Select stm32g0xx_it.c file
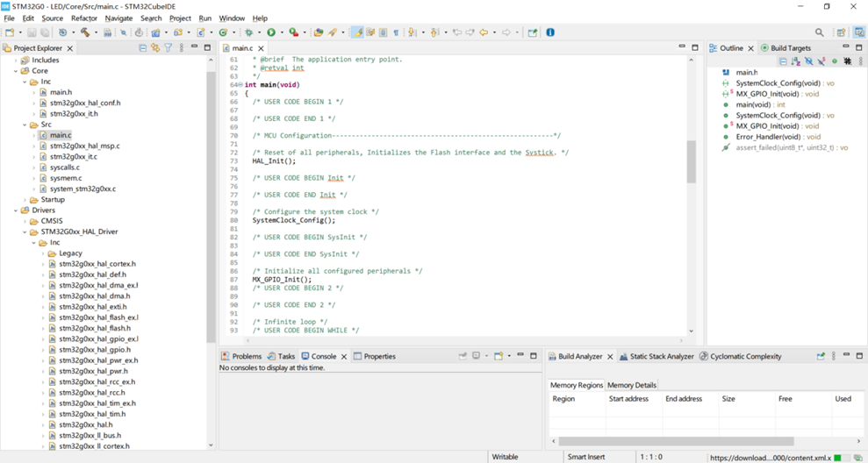 point(73,157)
